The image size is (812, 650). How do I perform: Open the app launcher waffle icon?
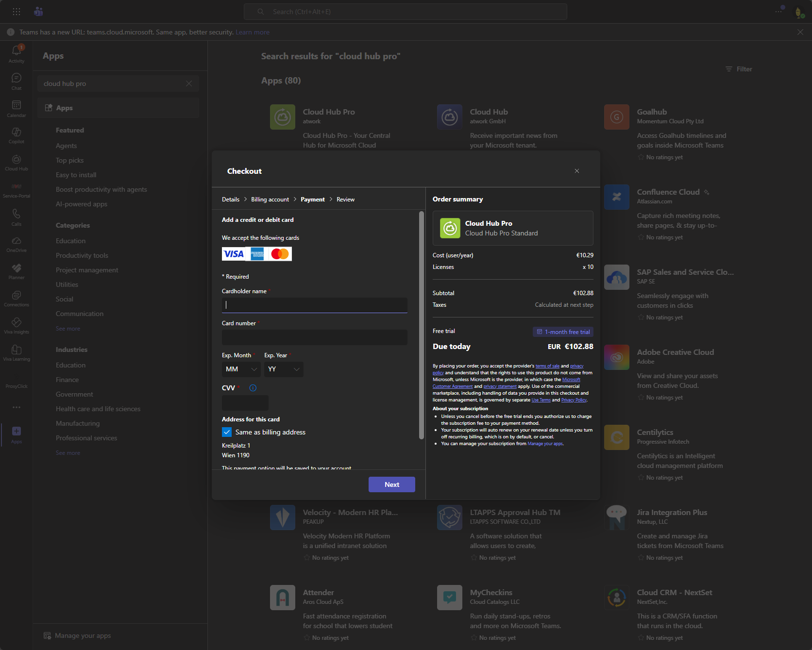coord(17,12)
